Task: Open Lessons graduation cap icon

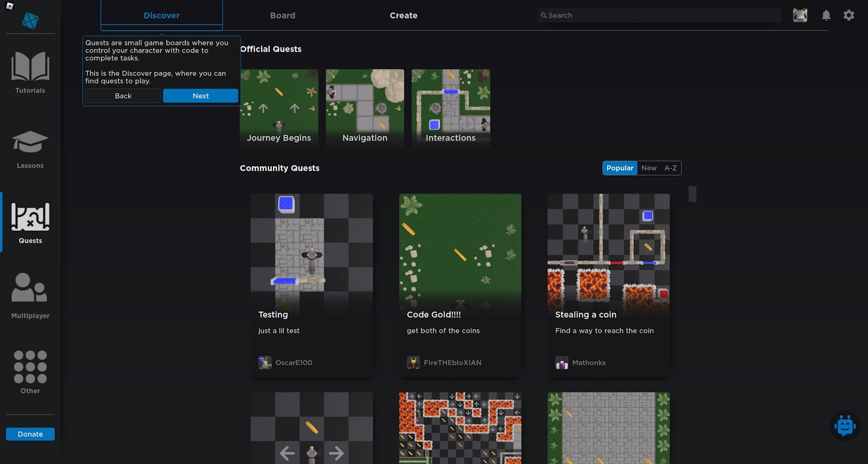Action: pos(30,143)
